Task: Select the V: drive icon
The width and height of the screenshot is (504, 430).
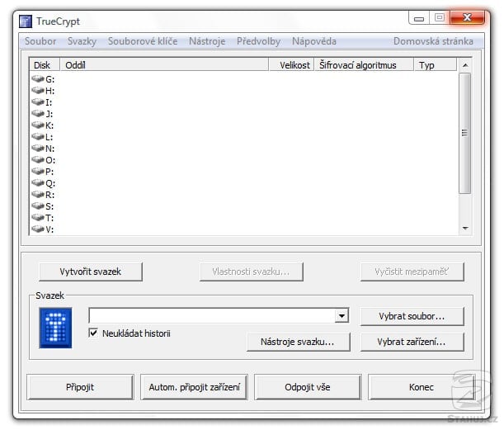Action: click(38, 229)
